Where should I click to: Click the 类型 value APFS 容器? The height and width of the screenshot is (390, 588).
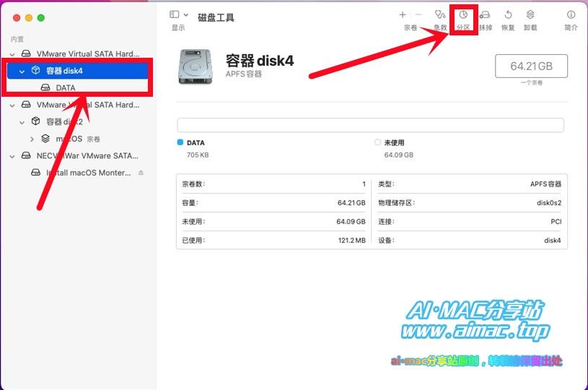click(x=545, y=184)
